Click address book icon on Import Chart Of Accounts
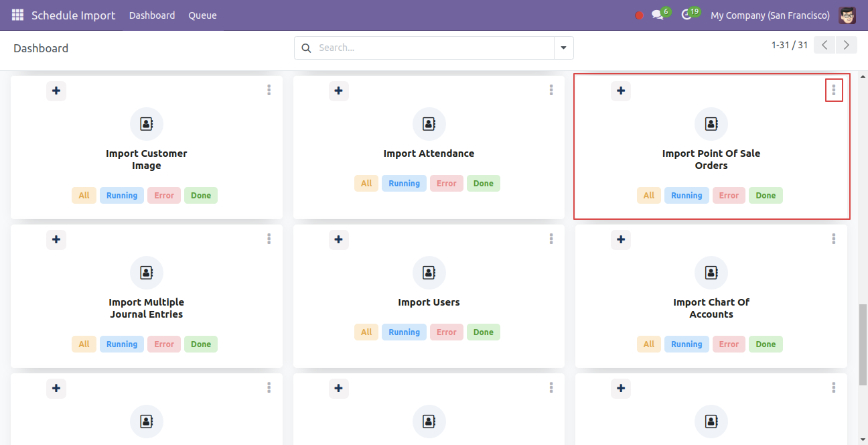The image size is (868, 445). pyautogui.click(x=711, y=273)
